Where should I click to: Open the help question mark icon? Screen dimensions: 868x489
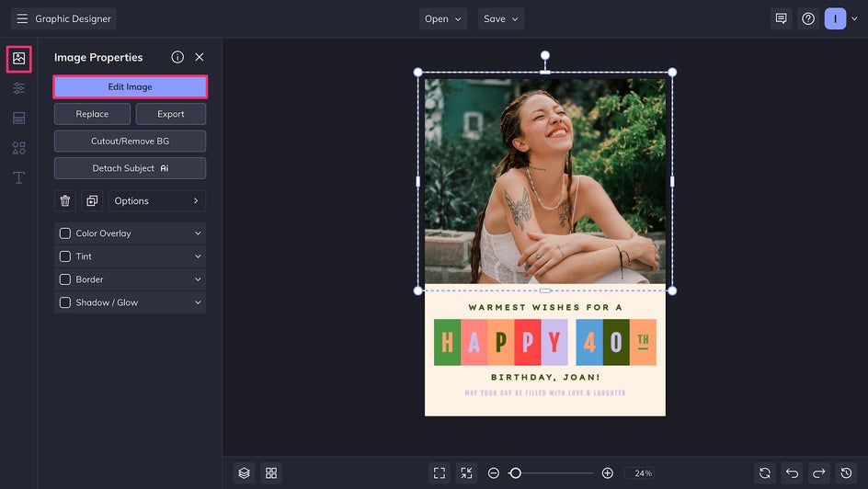point(808,18)
